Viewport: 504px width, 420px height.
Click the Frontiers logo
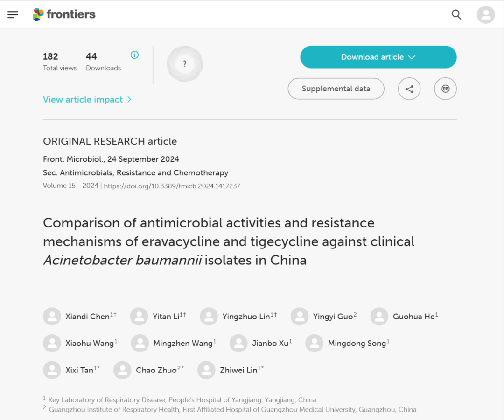click(x=64, y=14)
